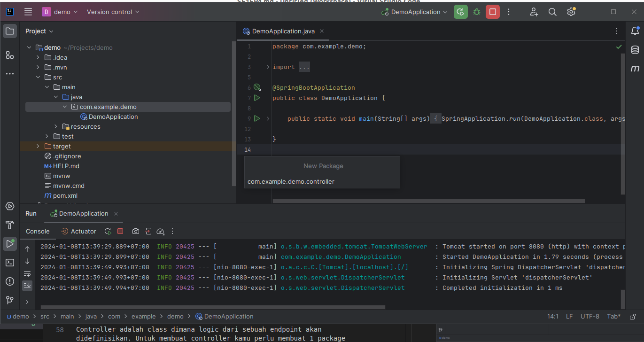Collapse the main folder in tree
644x342 pixels.
[47, 87]
